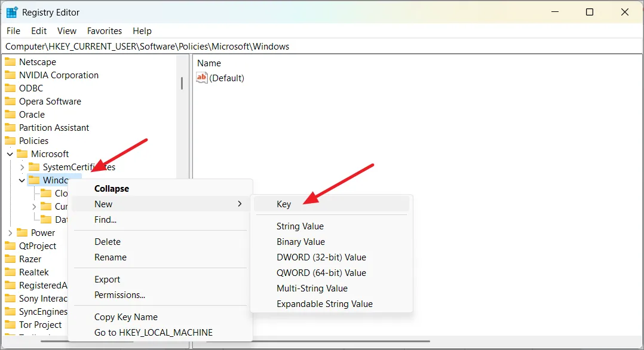Select DWORD (32-bit) Value option
This screenshot has height=350, width=644.
(x=321, y=257)
